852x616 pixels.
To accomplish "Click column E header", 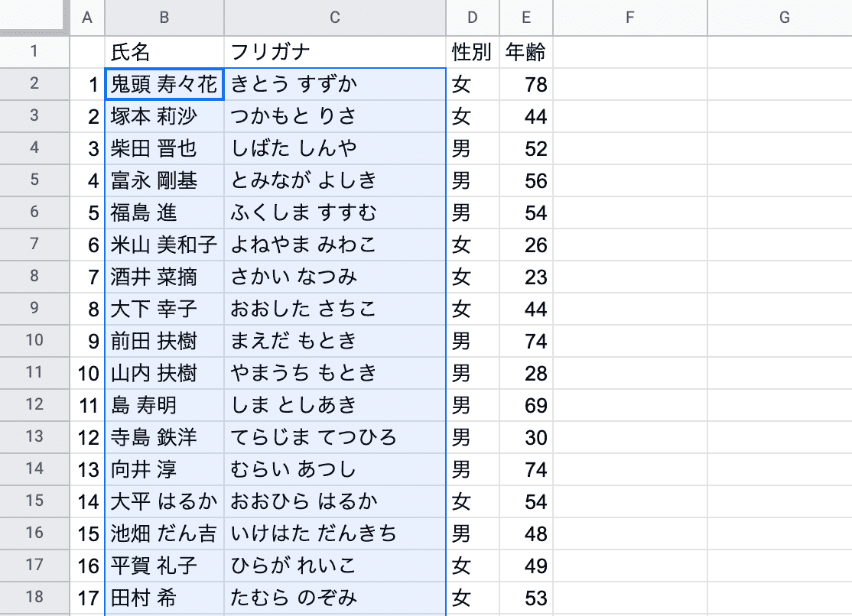I will pyautogui.click(x=525, y=18).
